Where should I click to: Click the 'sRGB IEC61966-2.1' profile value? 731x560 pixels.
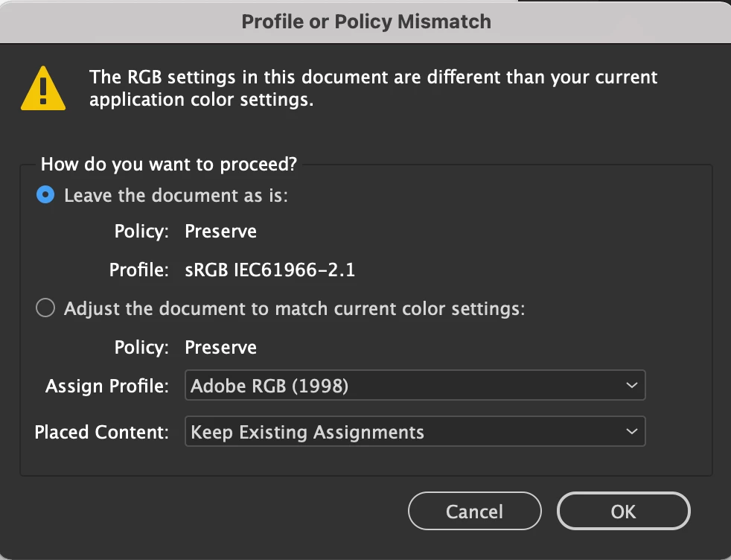(x=269, y=270)
